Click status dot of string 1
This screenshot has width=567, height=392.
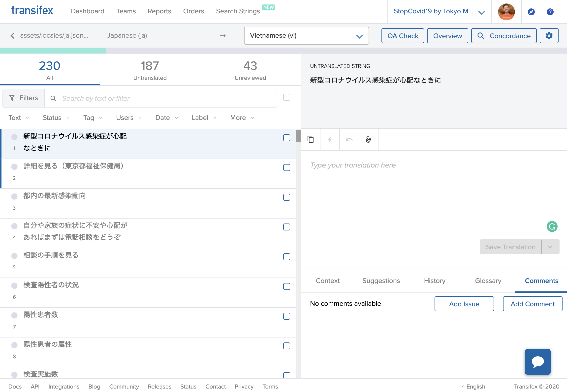tap(14, 137)
